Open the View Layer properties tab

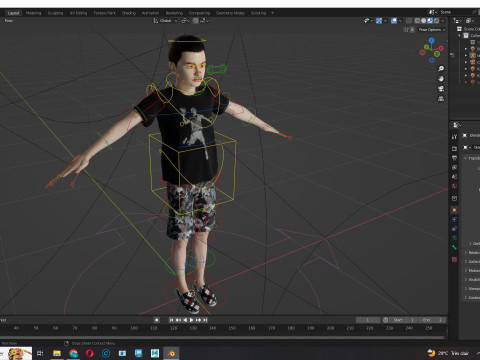[x=454, y=167]
